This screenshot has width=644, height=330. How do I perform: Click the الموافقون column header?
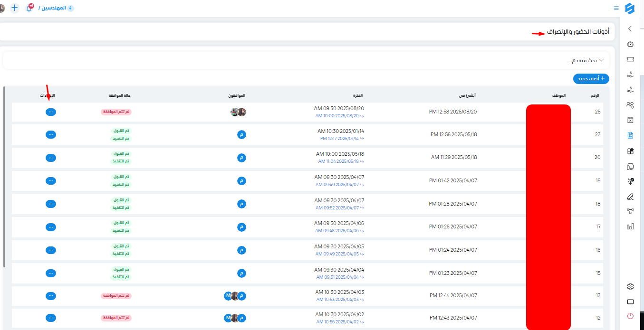click(236, 96)
